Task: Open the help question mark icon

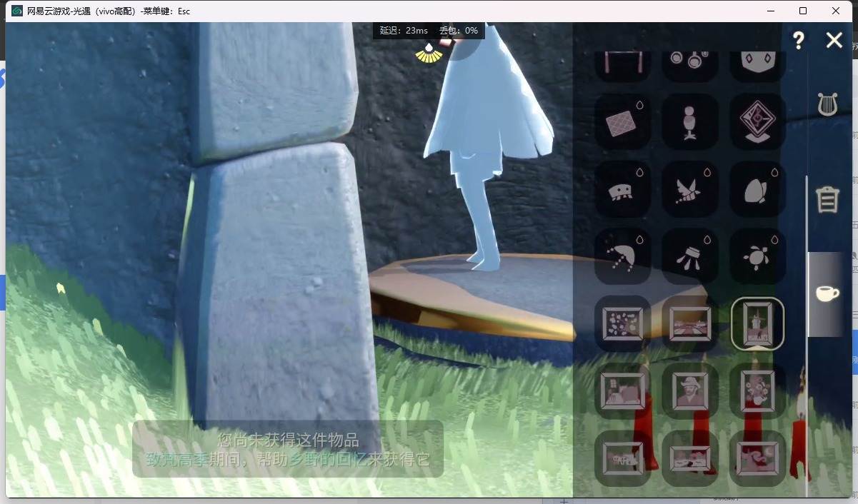Action: tap(799, 41)
